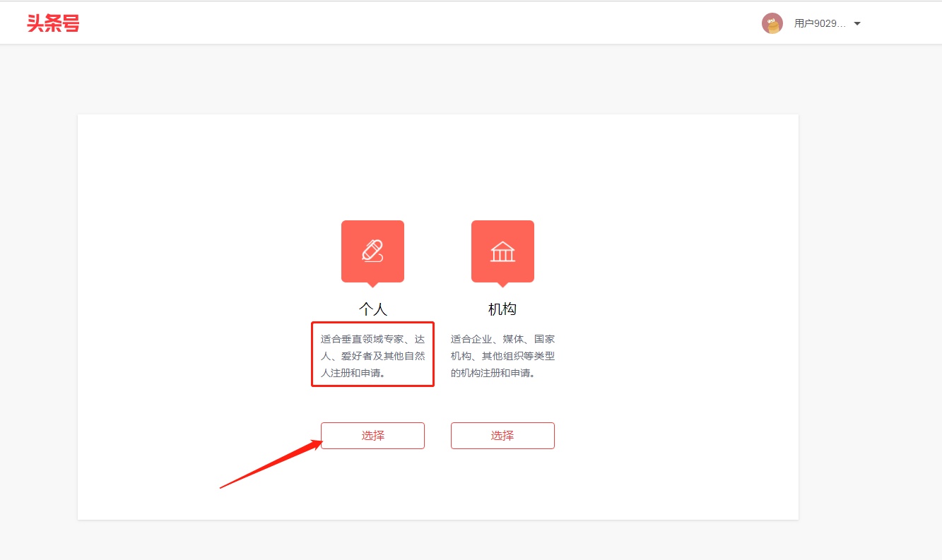Screen dimensions: 942x560
Task: Select the 个人 pencil icon
Action: (372, 251)
